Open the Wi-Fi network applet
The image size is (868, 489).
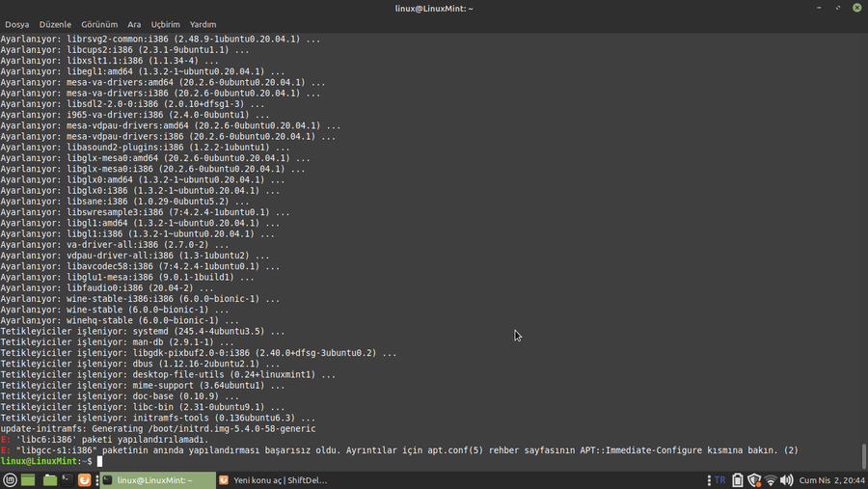[x=771, y=480]
